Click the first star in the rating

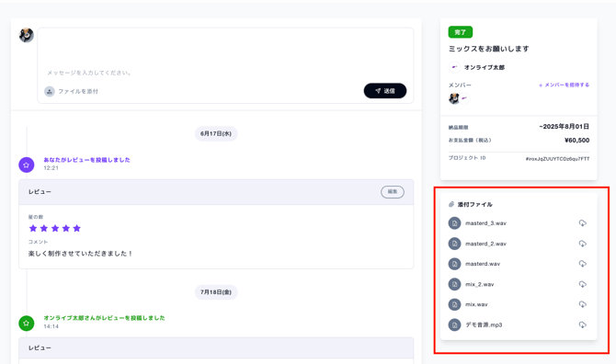click(33, 228)
